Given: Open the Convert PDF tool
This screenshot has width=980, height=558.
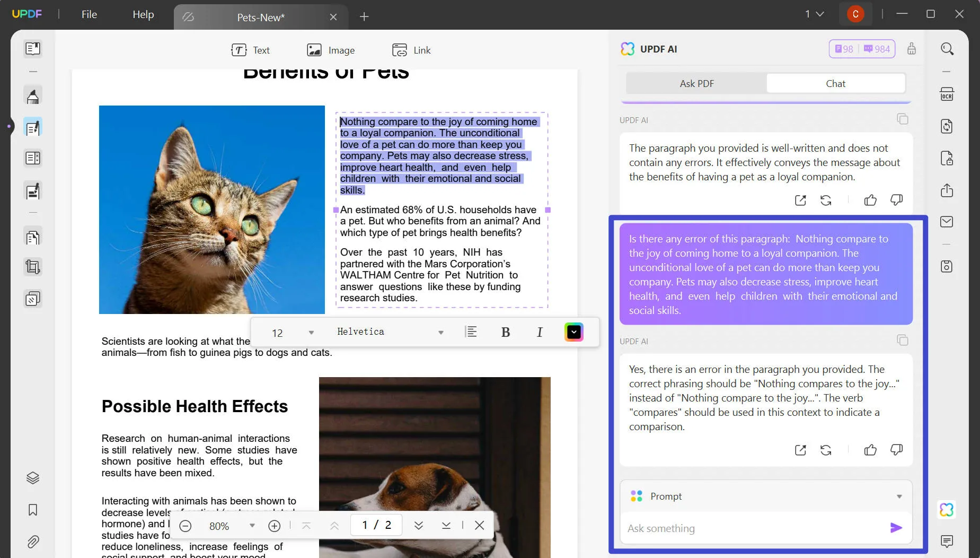Looking at the screenshot, I should 947,126.
